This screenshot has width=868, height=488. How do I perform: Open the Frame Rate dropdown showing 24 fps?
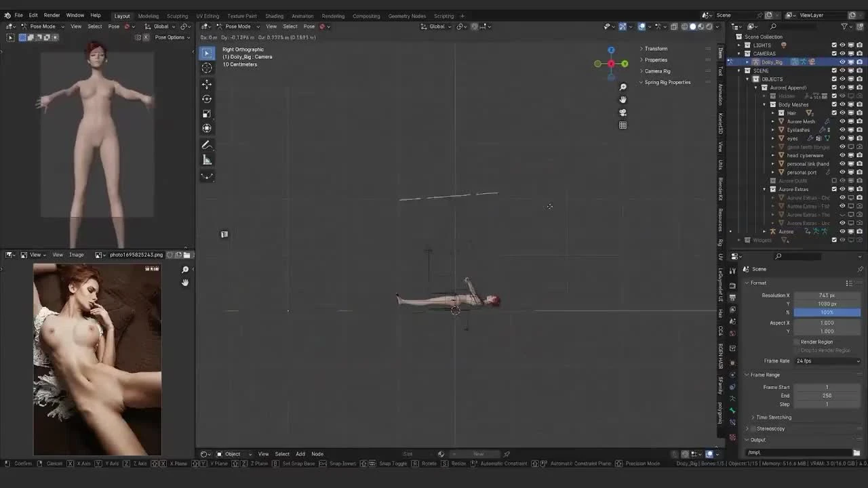[x=827, y=361]
